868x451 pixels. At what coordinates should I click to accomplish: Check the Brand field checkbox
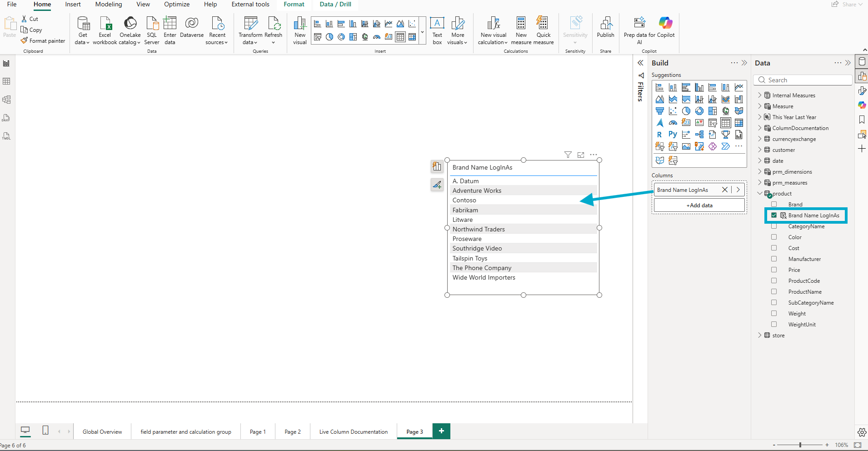774,204
